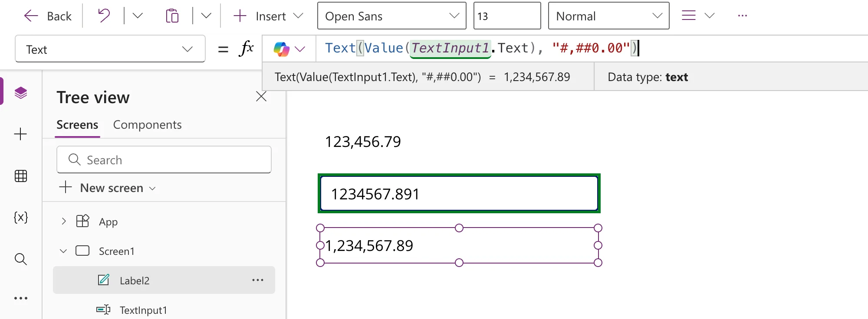
Task: Open the Data table icon in sidebar
Action: (x=21, y=176)
